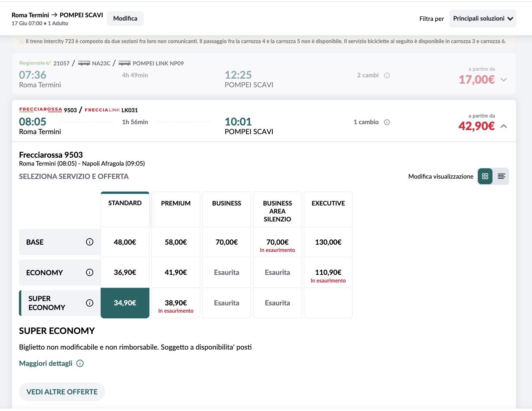This screenshot has width=532, height=411.
Task: Click the 10:01 arrival time
Action: [238, 122]
